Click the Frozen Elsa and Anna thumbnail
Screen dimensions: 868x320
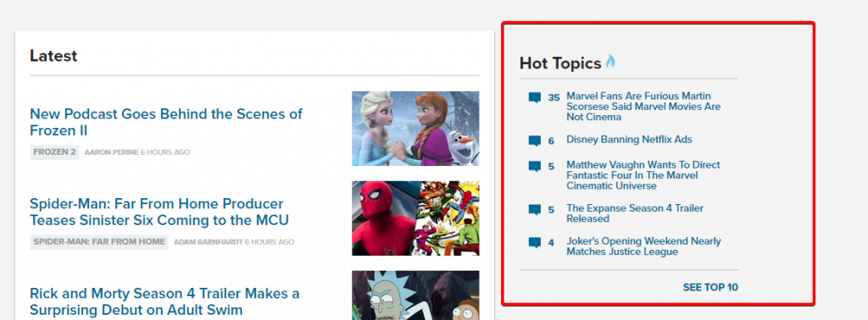415,128
